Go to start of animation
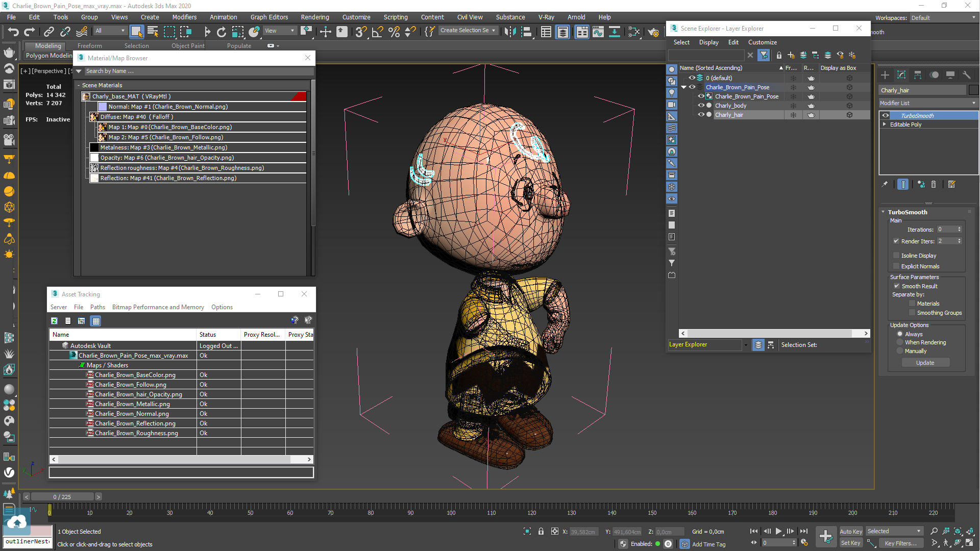 pos(754,531)
